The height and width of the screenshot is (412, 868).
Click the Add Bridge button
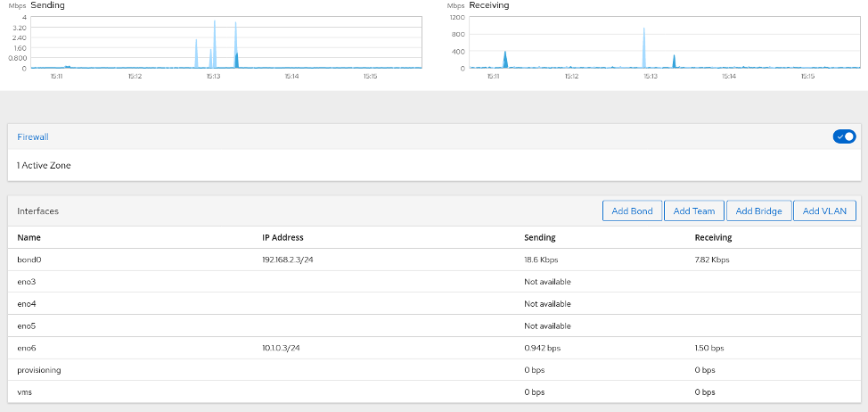758,211
